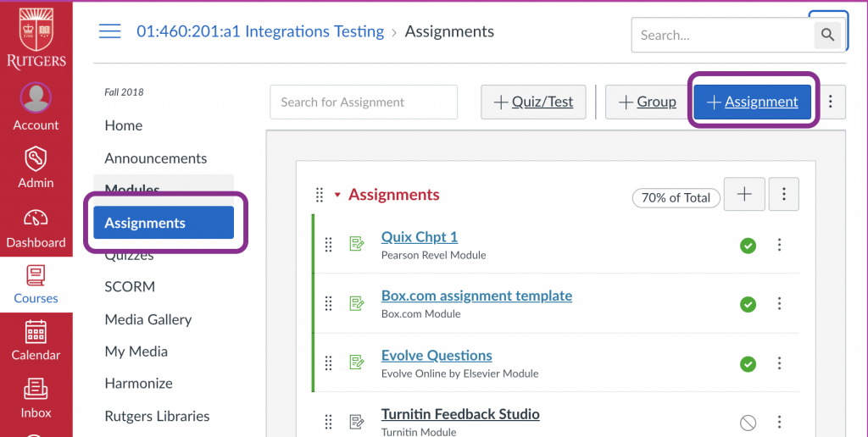
Task: Open the Quix Chpt 1 assignment link
Action: 420,237
